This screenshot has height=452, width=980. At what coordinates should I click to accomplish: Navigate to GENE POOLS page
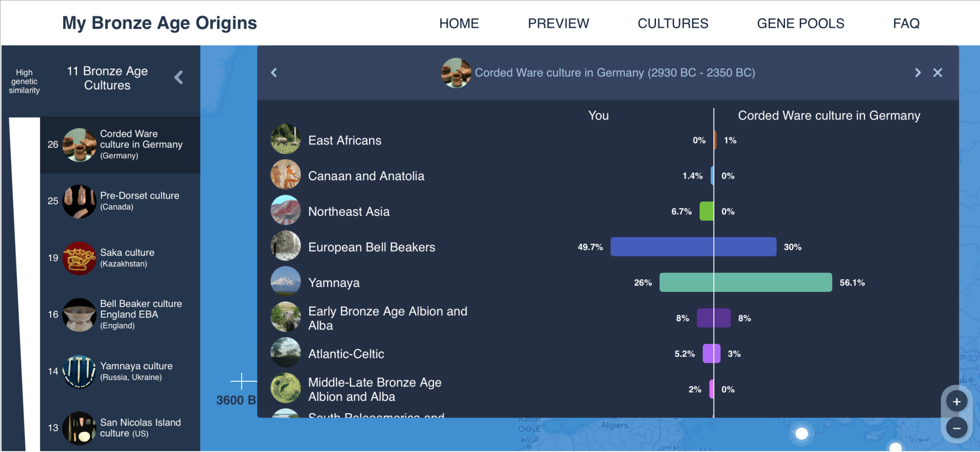click(x=800, y=23)
